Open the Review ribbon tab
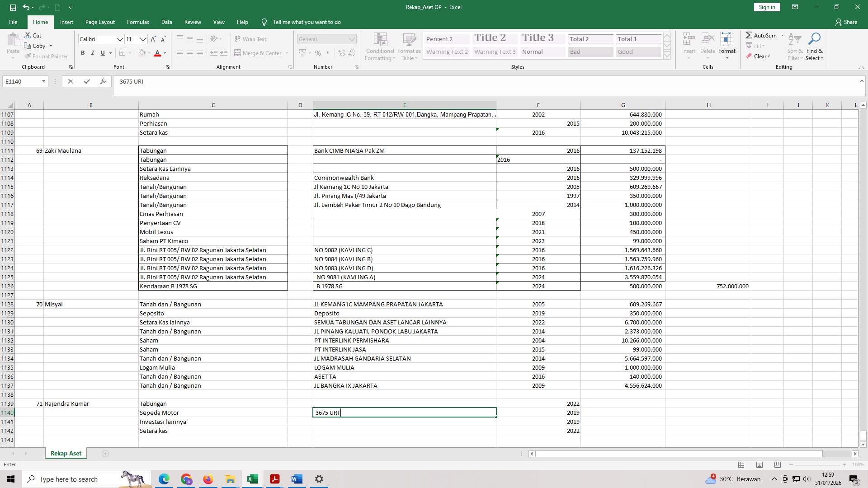 coord(193,22)
